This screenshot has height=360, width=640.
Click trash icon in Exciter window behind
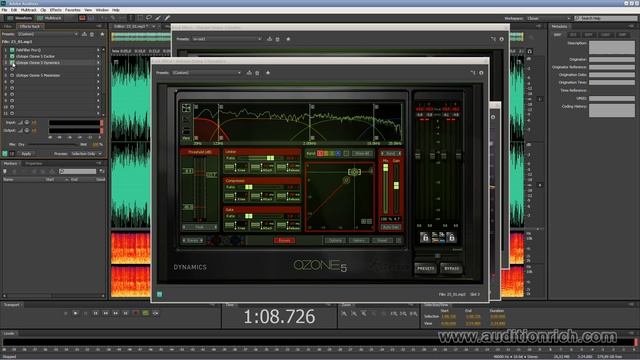(278, 39)
